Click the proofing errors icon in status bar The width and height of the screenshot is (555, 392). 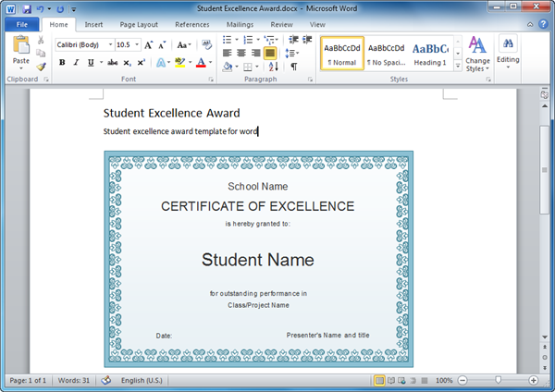pyautogui.click(x=105, y=380)
